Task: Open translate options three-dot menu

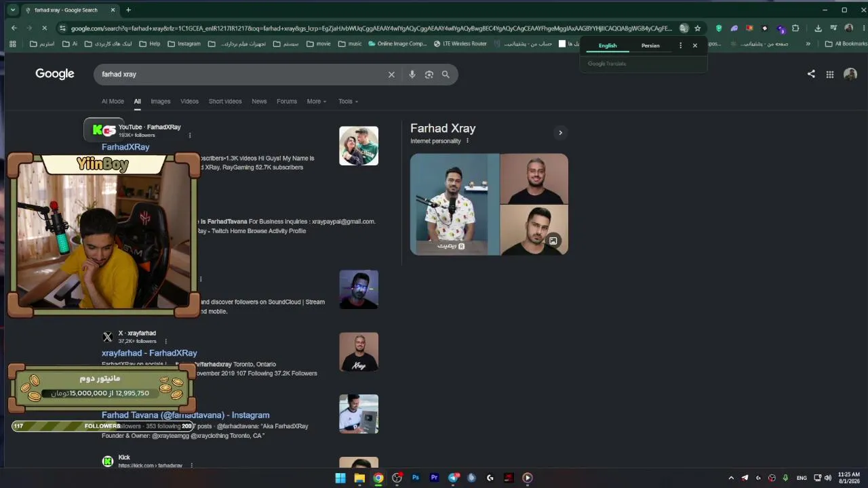Action: 680,45
